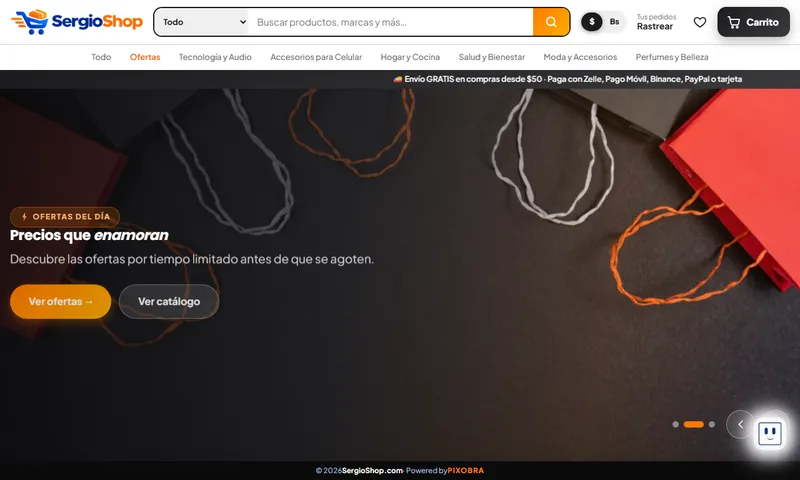Click the Precios que enamoran headline
The width and height of the screenshot is (800, 480).
point(89,235)
